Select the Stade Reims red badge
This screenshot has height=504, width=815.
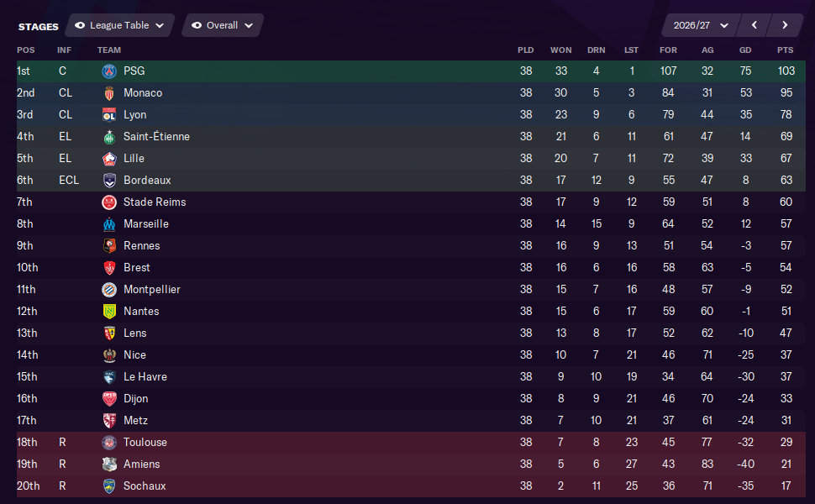[109, 202]
